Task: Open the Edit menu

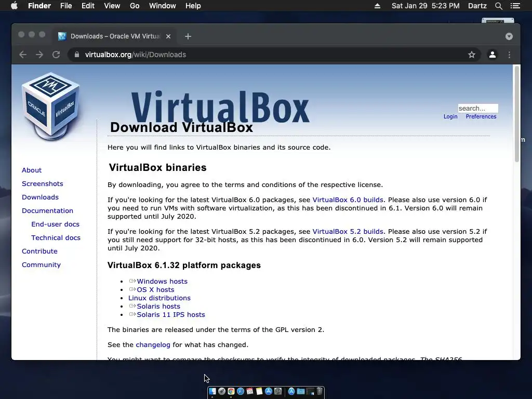Action: click(x=88, y=6)
